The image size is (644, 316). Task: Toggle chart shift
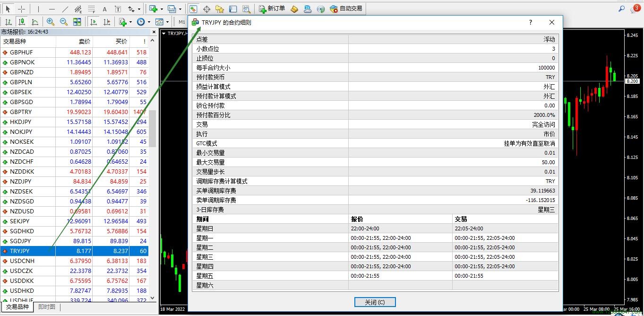[107, 22]
